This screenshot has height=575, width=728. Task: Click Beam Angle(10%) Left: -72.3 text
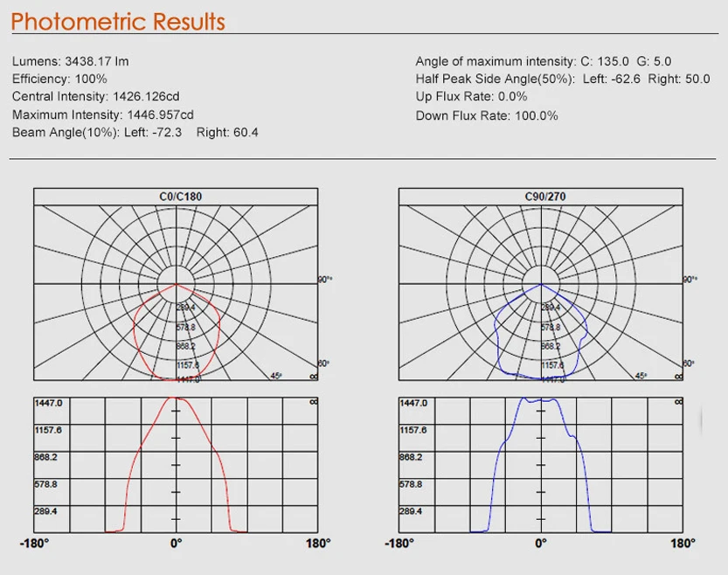click(x=97, y=132)
